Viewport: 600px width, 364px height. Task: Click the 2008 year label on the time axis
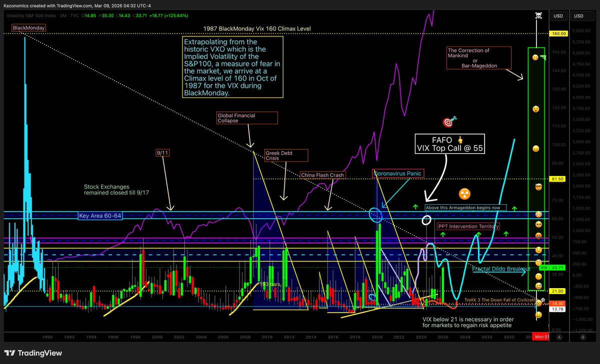pyautogui.click(x=246, y=338)
